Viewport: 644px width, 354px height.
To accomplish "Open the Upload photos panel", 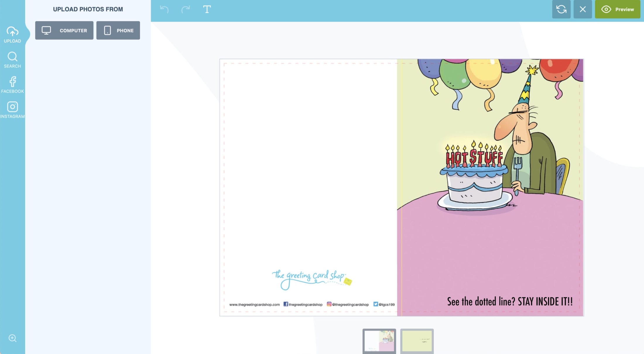I will click(x=12, y=35).
